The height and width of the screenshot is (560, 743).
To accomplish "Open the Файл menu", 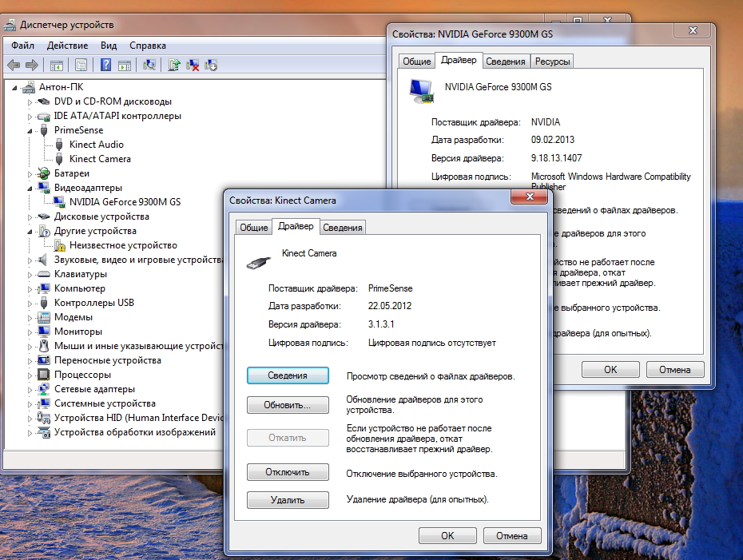I will [22, 46].
